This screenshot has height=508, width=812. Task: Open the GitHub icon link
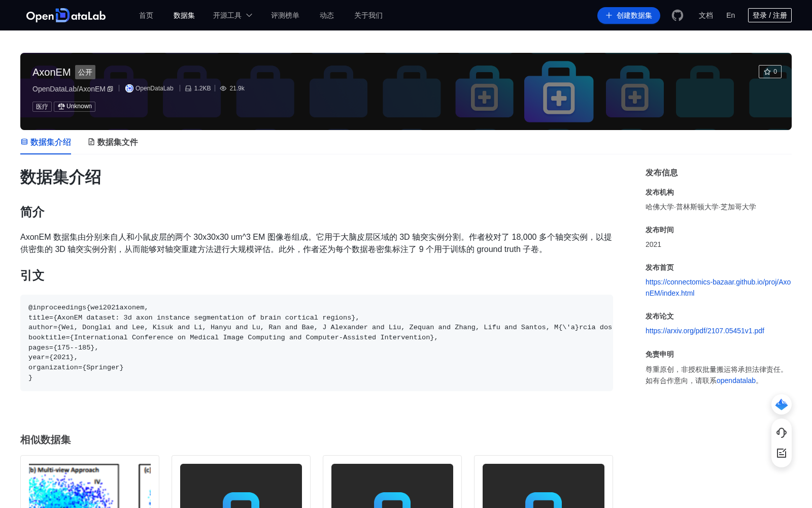(678, 15)
